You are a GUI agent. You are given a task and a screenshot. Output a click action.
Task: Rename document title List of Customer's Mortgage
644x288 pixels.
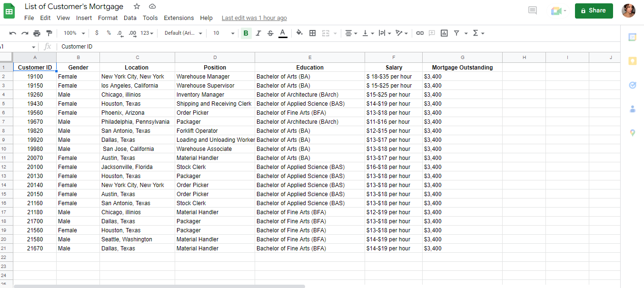(74, 6)
